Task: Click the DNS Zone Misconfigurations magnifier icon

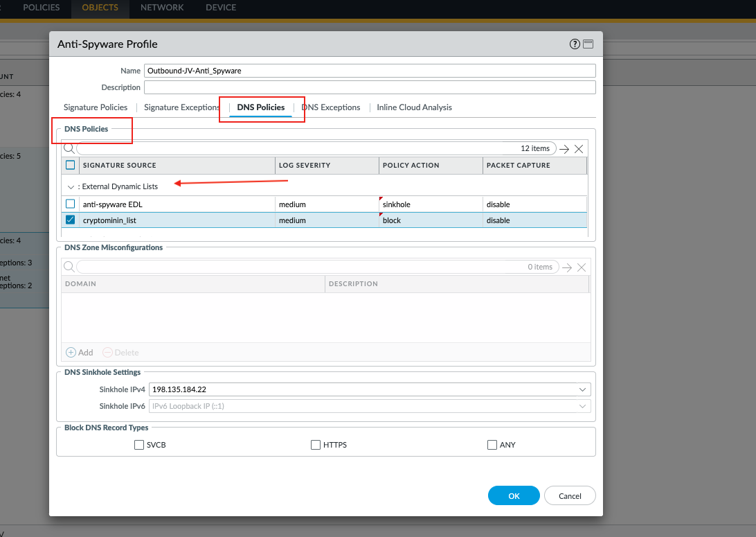Action: point(69,267)
